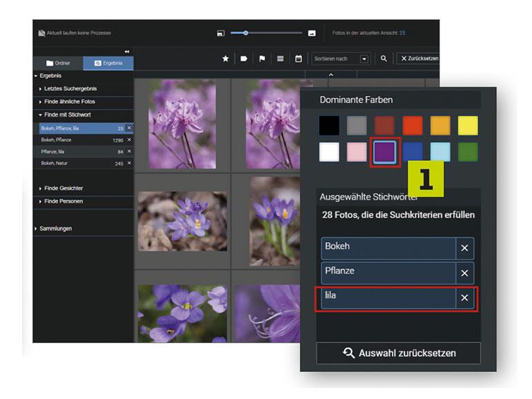
Task: Collapse sidebar with double-arrow icon
Action: point(127,52)
